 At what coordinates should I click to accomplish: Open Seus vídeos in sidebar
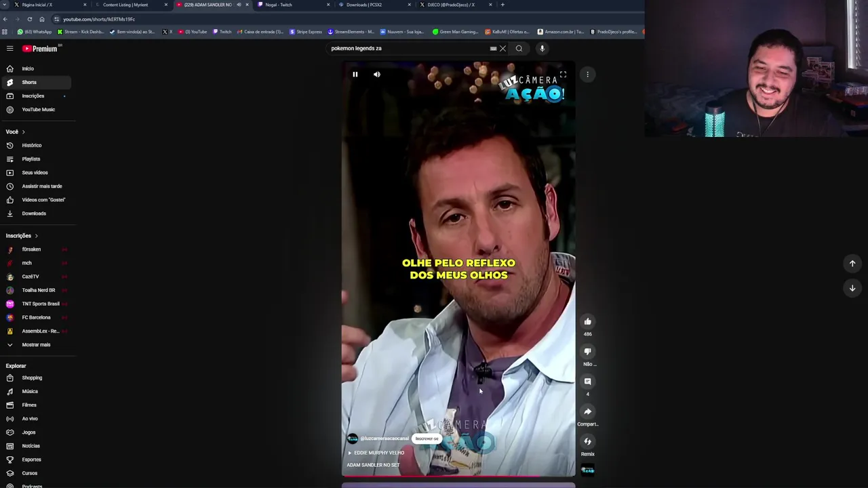[x=35, y=172]
